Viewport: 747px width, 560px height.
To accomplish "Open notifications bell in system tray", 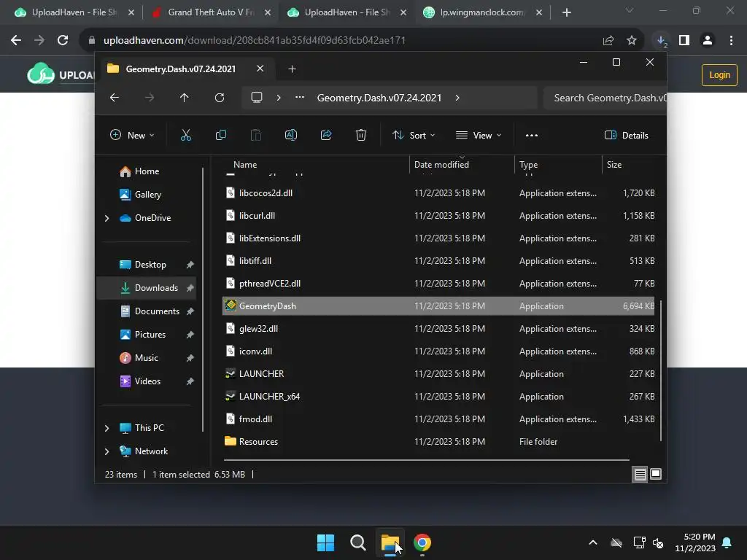I will (727, 542).
